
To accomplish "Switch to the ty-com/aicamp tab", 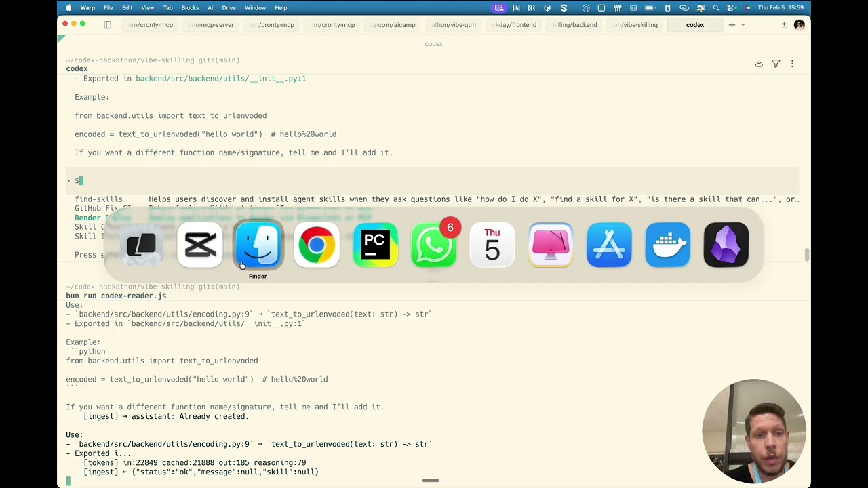I will coord(393,25).
